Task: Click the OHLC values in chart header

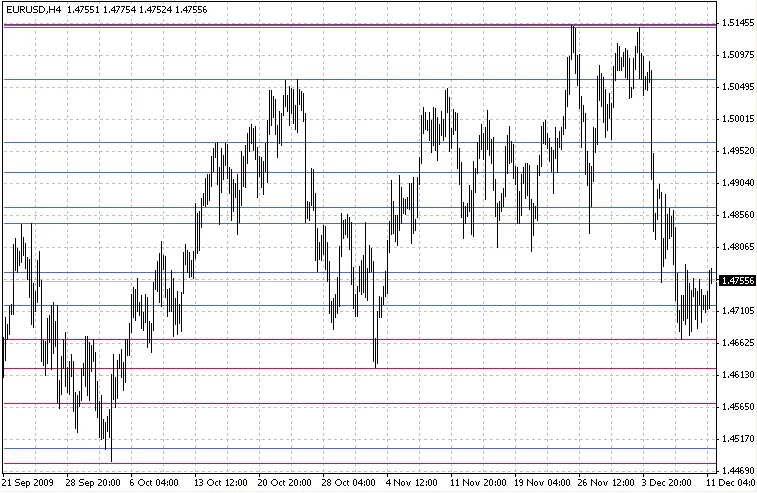Action: (123, 8)
